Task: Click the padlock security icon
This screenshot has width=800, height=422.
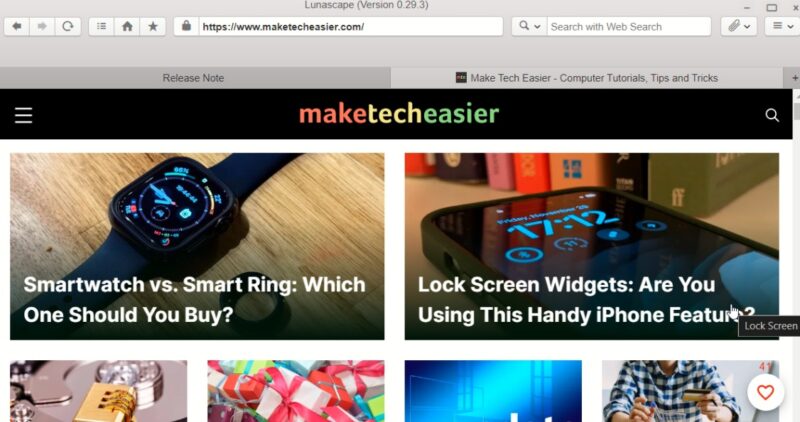Action: [x=186, y=26]
